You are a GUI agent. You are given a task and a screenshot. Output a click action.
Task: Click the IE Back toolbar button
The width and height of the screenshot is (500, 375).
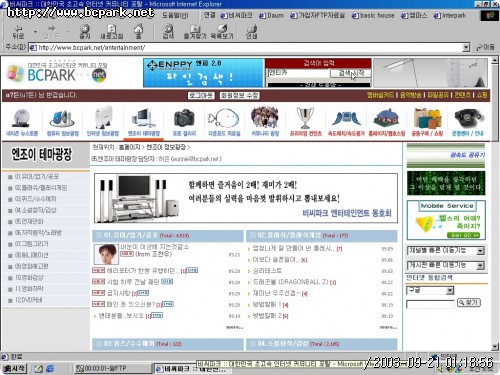click(18, 32)
